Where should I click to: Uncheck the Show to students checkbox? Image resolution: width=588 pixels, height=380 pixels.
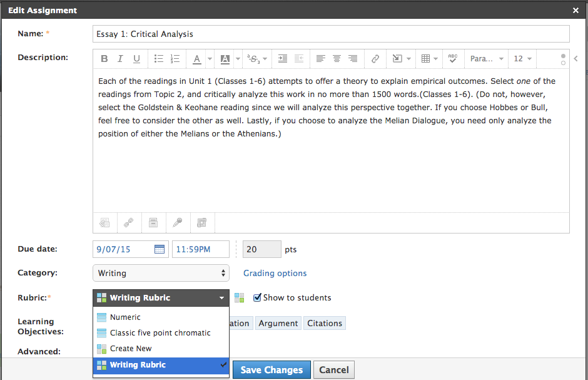pyautogui.click(x=257, y=298)
